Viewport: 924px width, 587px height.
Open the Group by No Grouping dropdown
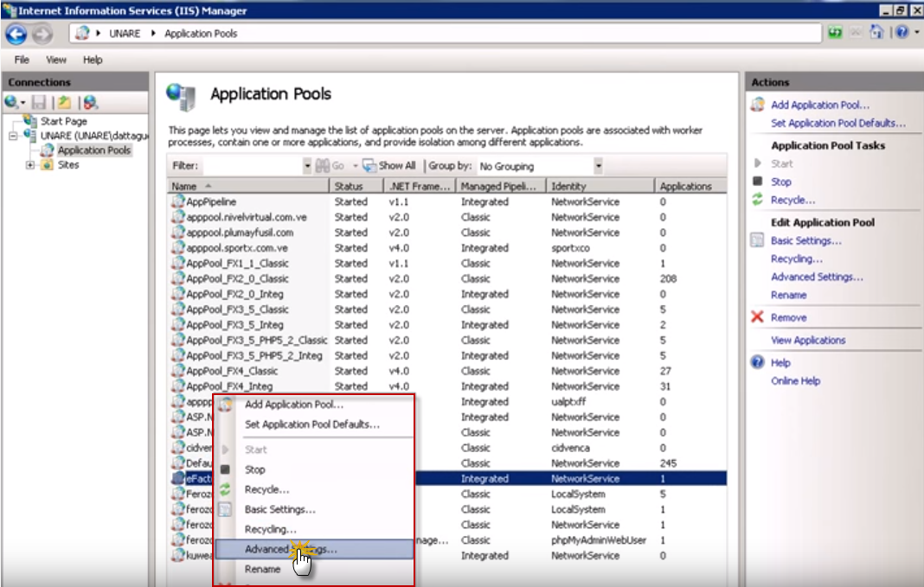click(x=598, y=166)
